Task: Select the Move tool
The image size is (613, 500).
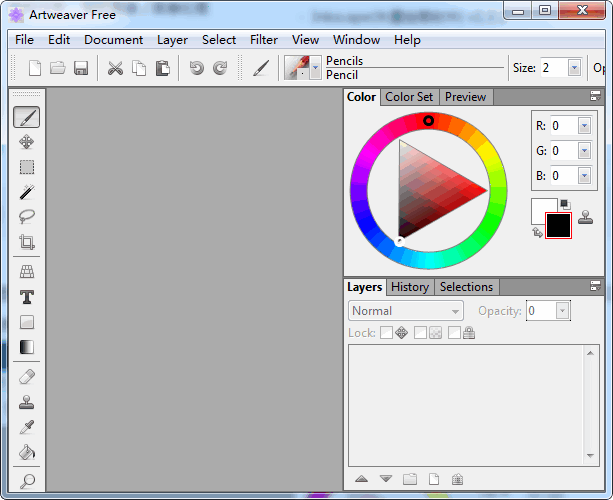Action: 27,143
